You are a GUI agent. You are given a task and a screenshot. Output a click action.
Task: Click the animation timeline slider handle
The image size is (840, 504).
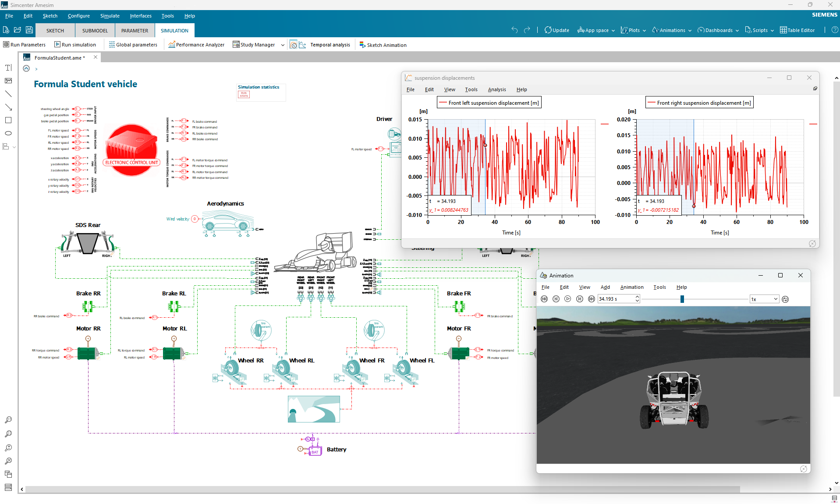[682, 299]
